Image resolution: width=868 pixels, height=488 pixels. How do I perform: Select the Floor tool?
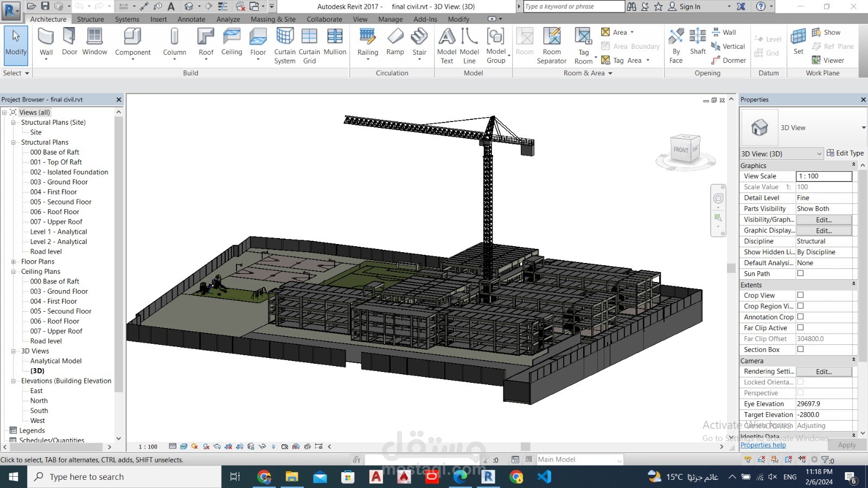pos(258,43)
